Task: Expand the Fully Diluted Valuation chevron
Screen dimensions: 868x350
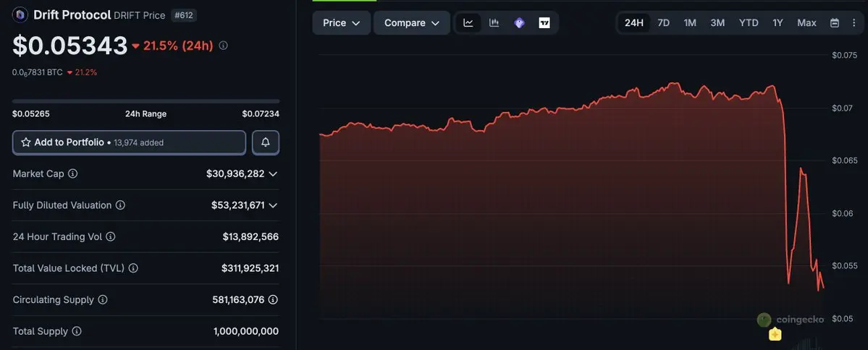Action: pos(273,205)
